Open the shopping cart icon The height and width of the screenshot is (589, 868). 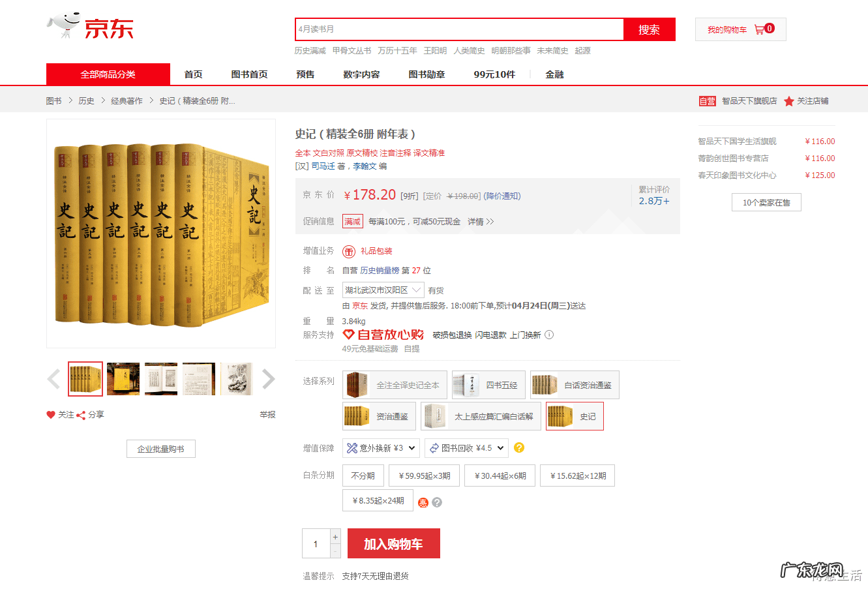tap(759, 29)
